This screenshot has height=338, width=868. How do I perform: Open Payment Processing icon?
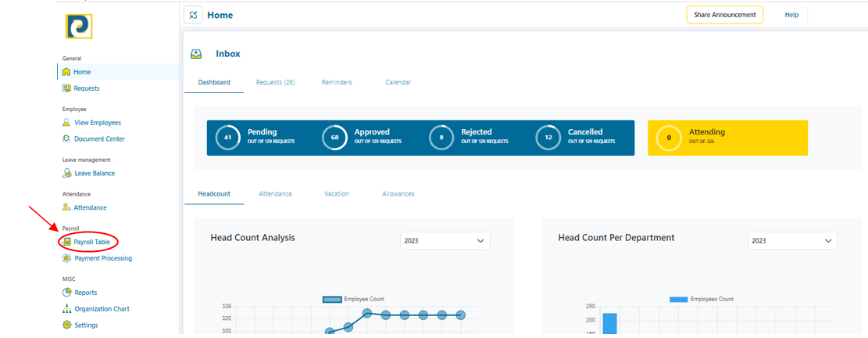pos(66,258)
